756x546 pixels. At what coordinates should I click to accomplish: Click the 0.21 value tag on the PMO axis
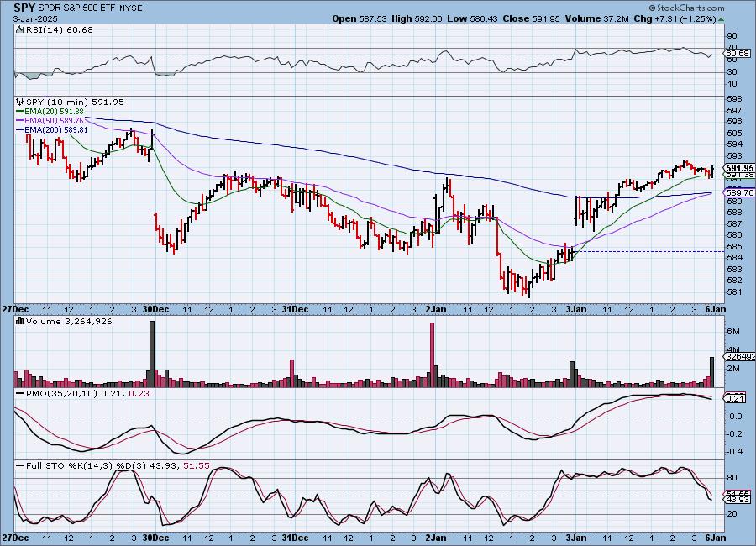pyautogui.click(x=736, y=398)
